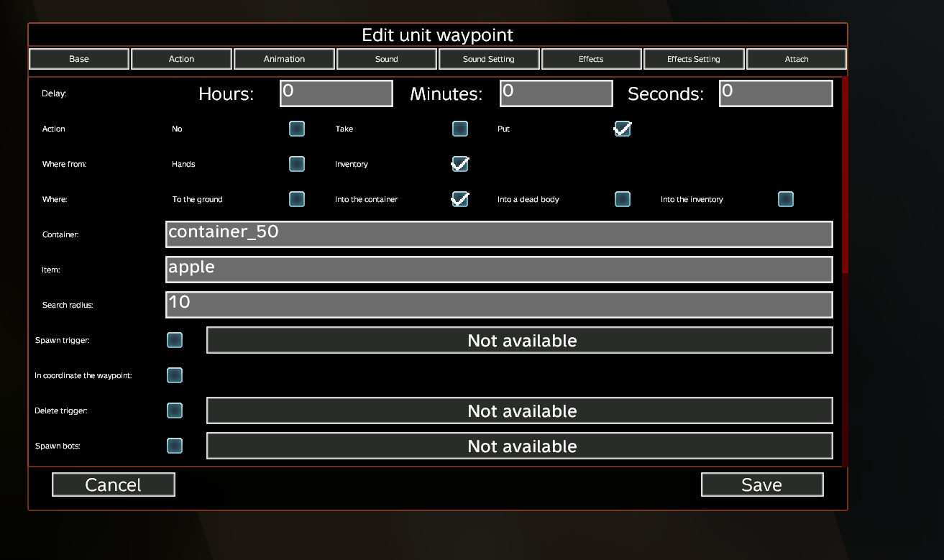Open the Delete trigger 'Not available' selector
944x560 pixels.
519,410
